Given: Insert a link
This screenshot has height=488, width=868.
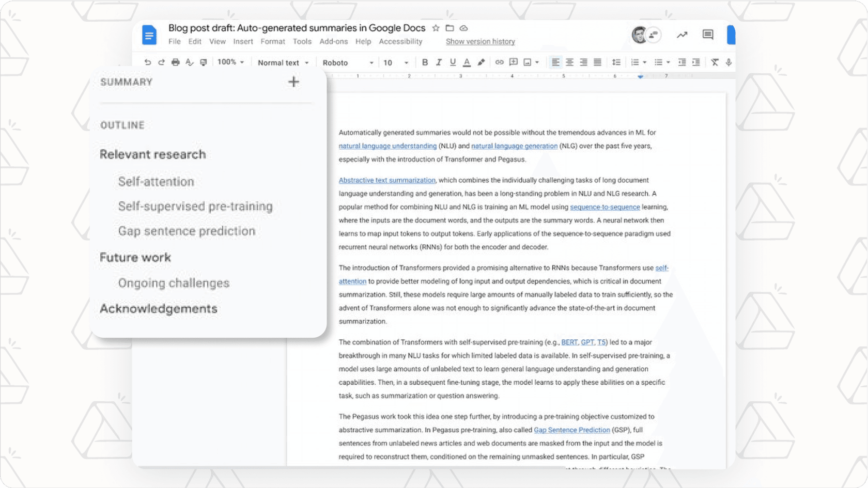Looking at the screenshot, I should coord(499,62).
